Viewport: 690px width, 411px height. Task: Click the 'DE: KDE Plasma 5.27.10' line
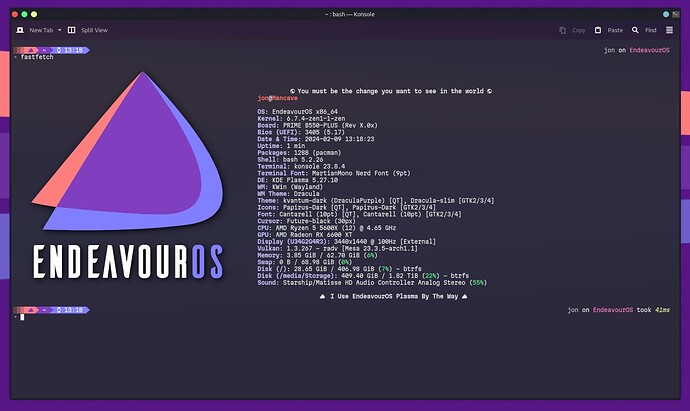298,180
